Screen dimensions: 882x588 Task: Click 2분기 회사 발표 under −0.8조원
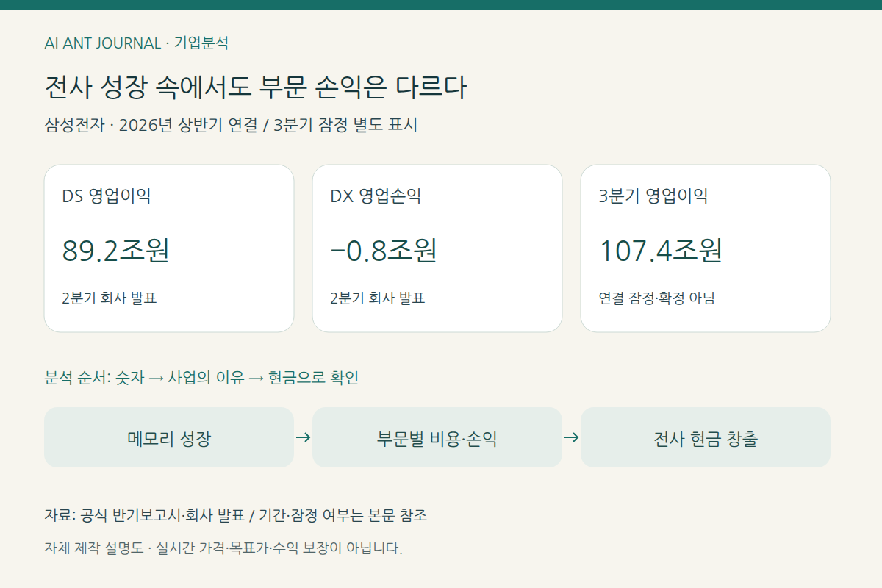[378, 298]
